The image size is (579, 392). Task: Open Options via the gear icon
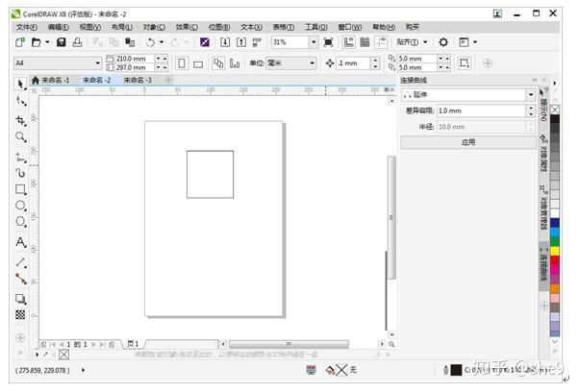click(x=443, y=42)
